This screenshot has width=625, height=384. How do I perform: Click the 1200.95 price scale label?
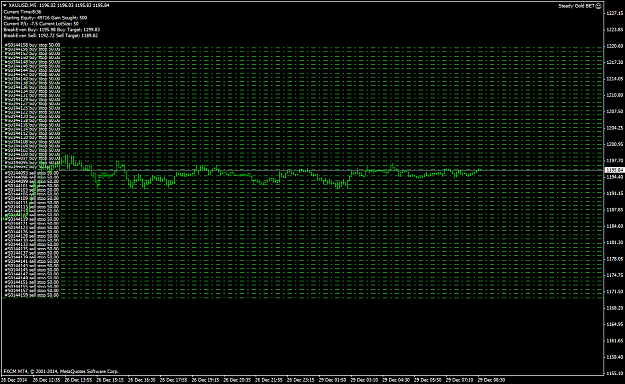(615, 144)
